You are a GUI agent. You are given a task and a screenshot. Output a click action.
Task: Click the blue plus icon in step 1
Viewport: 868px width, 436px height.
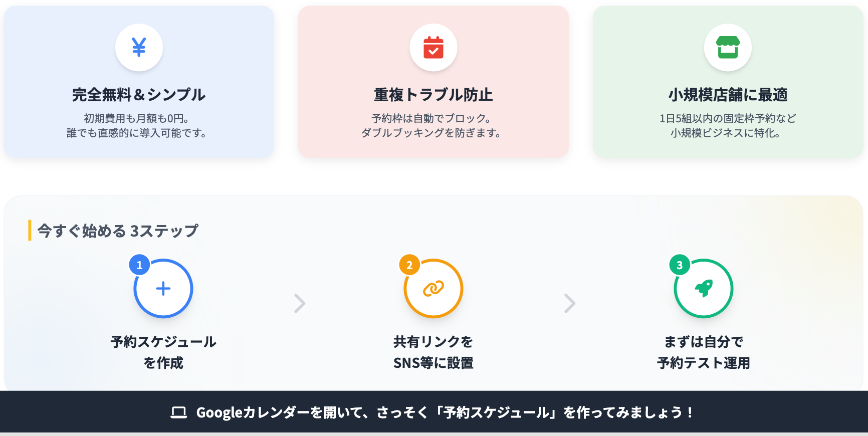(x=163, y=289)
